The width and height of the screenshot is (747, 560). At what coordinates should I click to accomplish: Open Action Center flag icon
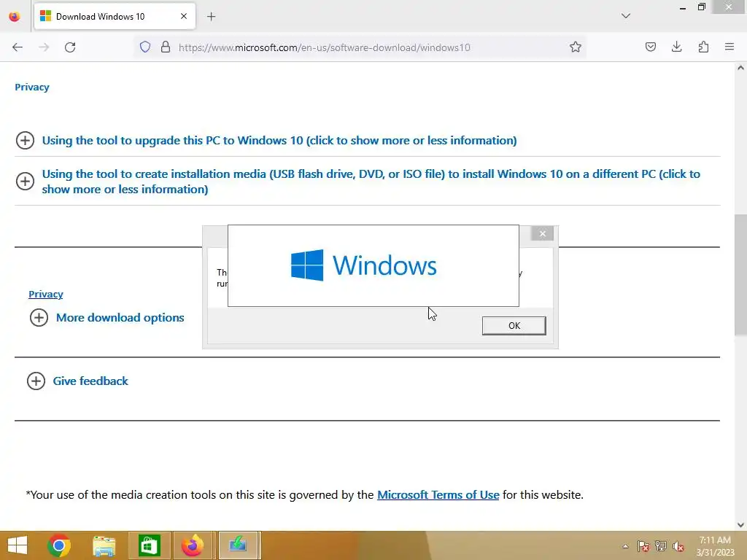coord(643,546)
